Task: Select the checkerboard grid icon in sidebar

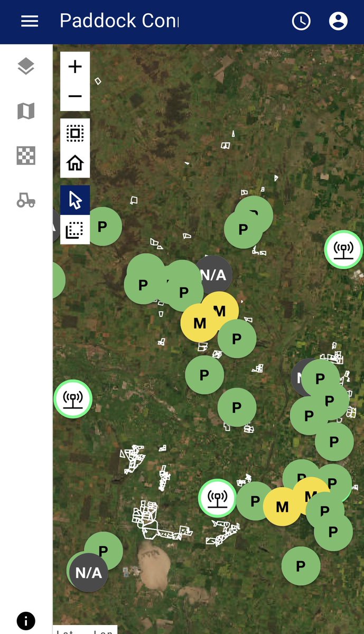Action: 26,156
